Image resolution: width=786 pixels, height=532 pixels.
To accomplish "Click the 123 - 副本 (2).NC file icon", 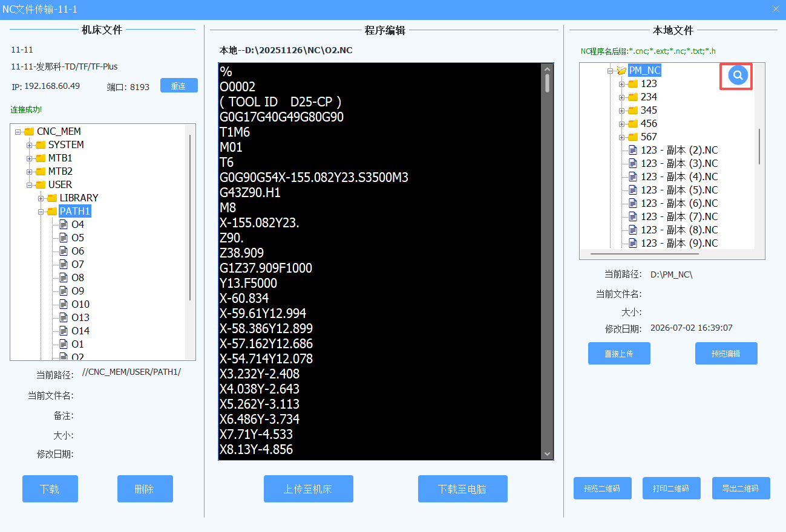I will coord(633,150).
